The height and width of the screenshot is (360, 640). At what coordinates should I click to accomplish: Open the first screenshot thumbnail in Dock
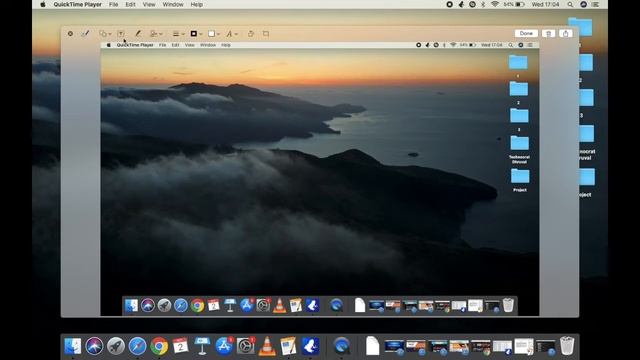click(394, 346)
